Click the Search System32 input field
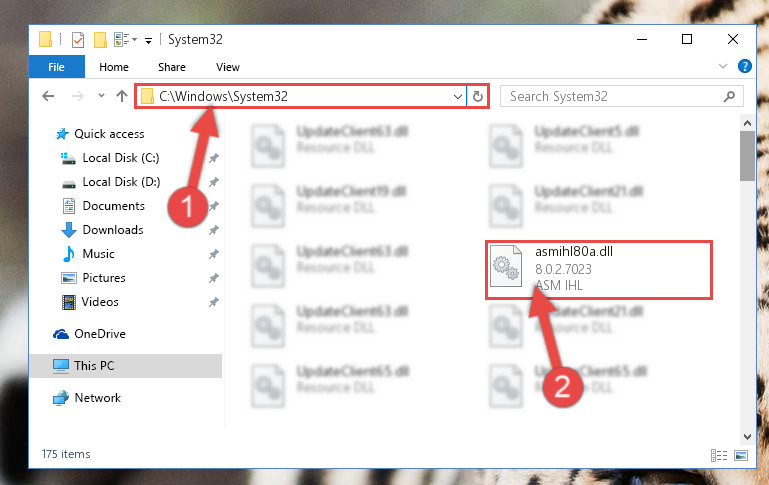The width and height of the screenshot is (769, 485). [x=613, y=97]
